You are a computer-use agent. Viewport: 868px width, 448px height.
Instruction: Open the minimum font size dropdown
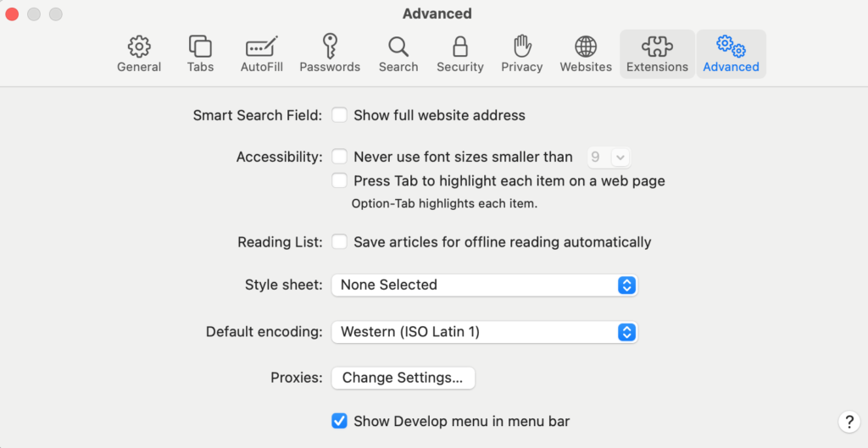pos(609,157)
